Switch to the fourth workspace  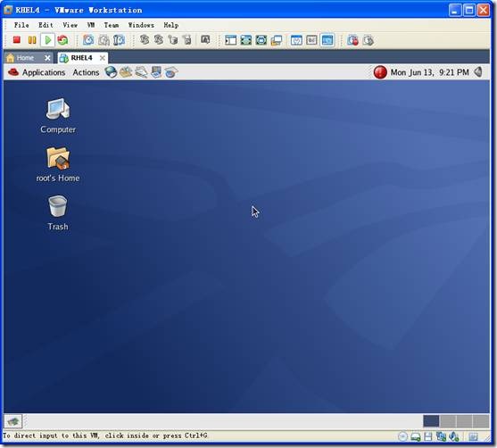(481, 421)
